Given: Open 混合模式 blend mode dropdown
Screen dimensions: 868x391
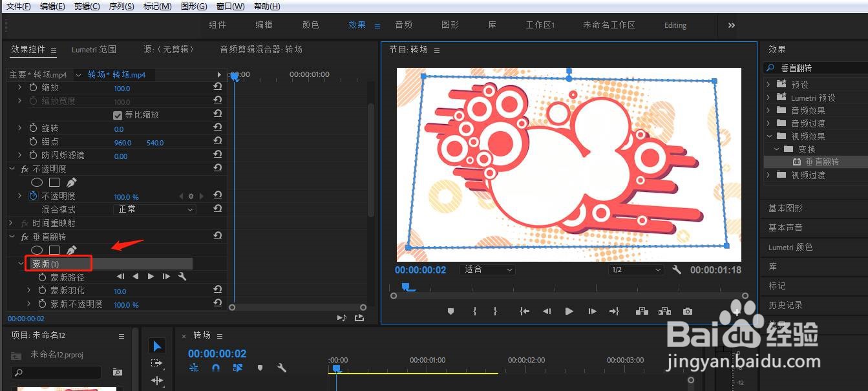Looking at the screenshot, I should (155, 209).
